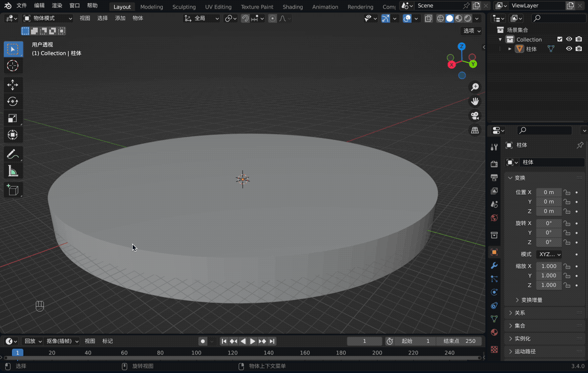Switch to material preview shading
Screen dimensions: 588x373
pos(459,18)
